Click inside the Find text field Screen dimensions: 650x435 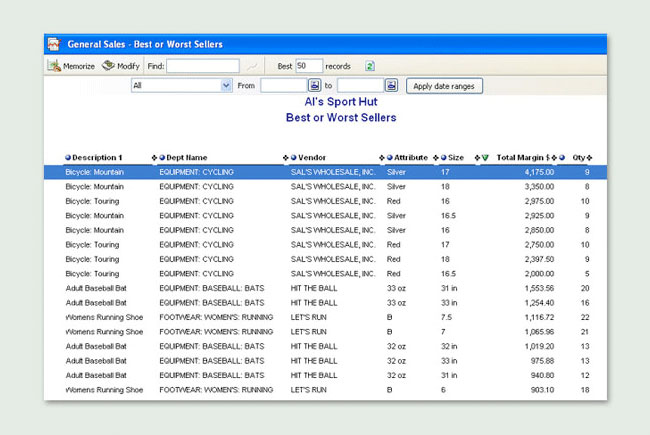point(202,66)
